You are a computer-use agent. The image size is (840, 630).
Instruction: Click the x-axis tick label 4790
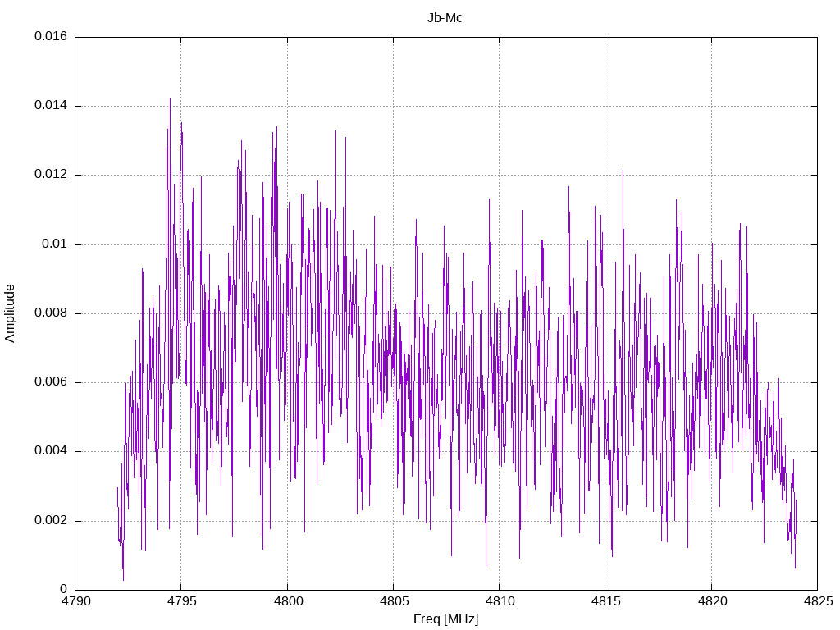75,601
